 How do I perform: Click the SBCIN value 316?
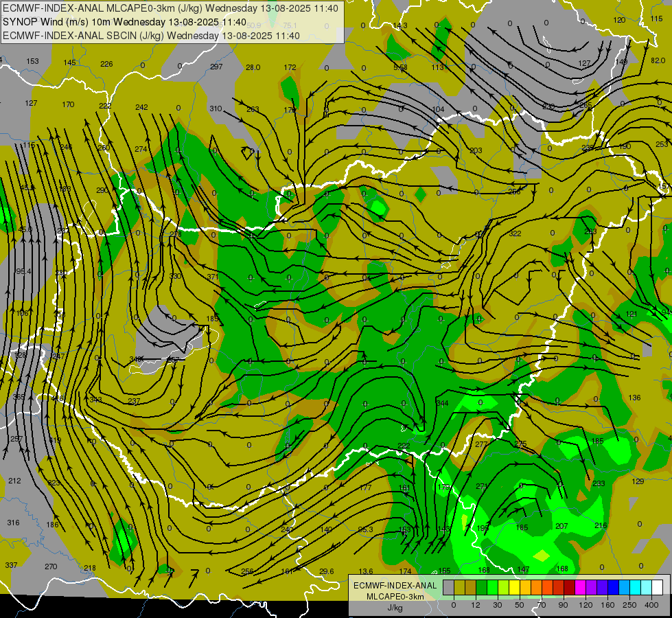point(13,523)
